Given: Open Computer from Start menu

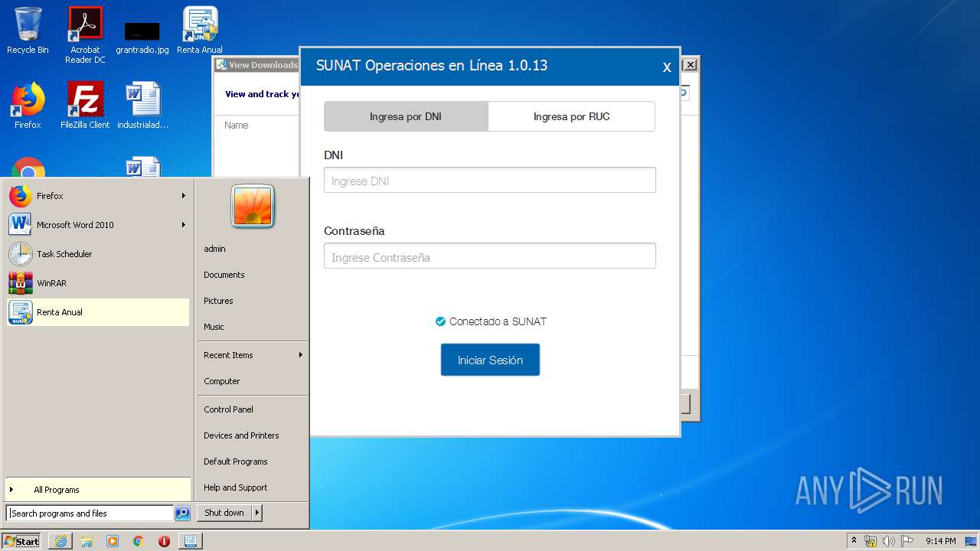Looking at the screenshot, I should pos(222,381).
